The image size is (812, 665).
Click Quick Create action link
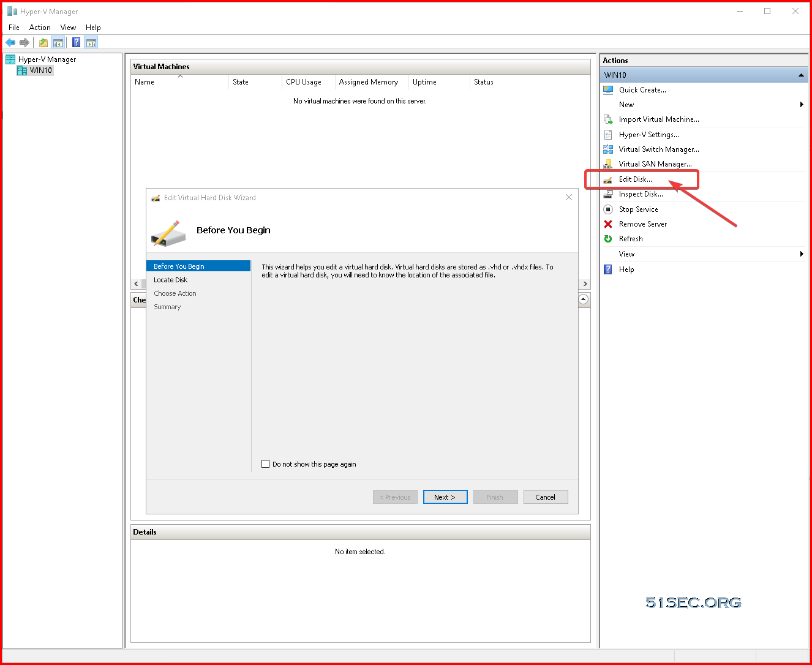[642, 90]
